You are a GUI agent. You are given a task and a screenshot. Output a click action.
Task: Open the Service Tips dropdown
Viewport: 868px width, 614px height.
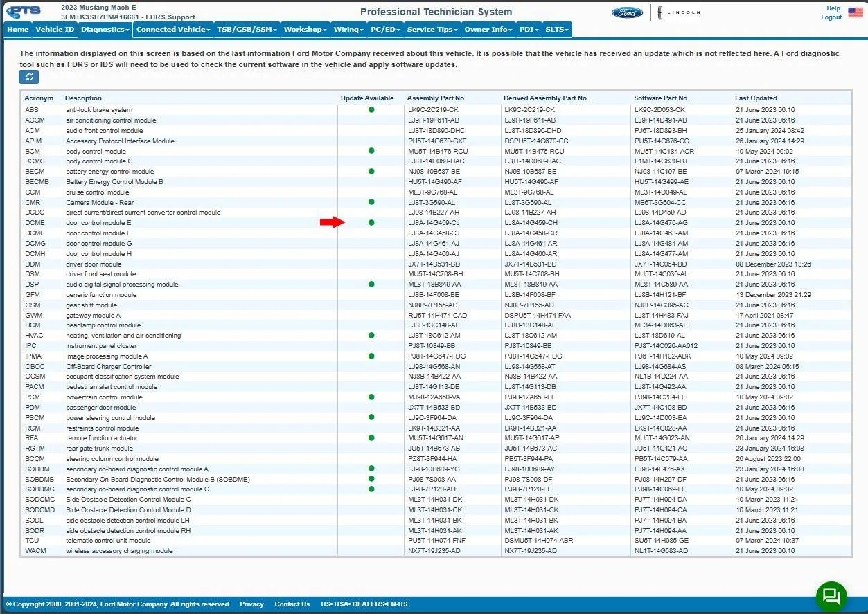(432, 30)
